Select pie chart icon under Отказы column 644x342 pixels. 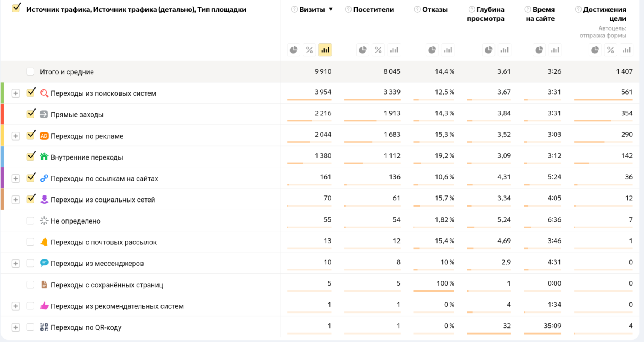coord(432,50)
